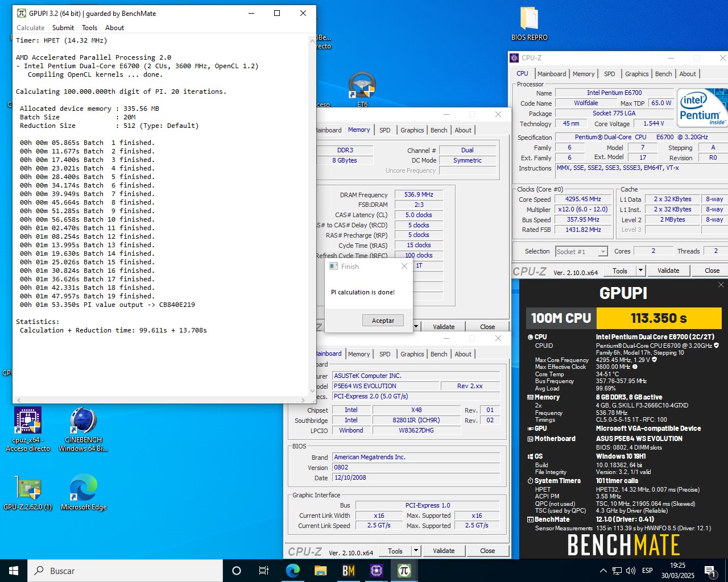
Task: Switch to GPUPI taskbar icon
Action: (x=404, y=571)
